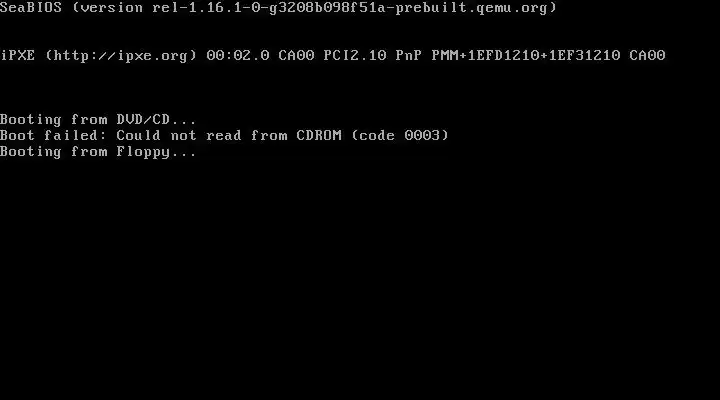Click the last CA00 at line end

point(647,56)
